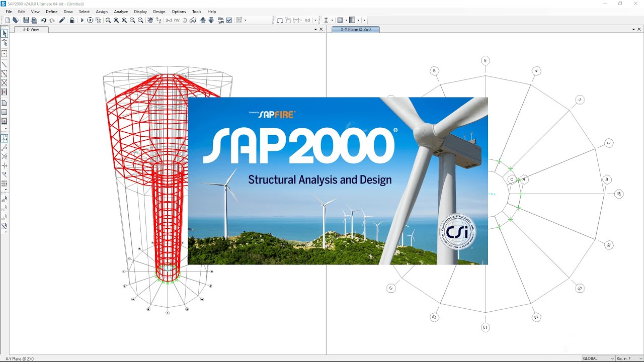The width and height of the screenshot is (644, 362).
Task: Select the Pointer tool
Action: pos(5,33)
